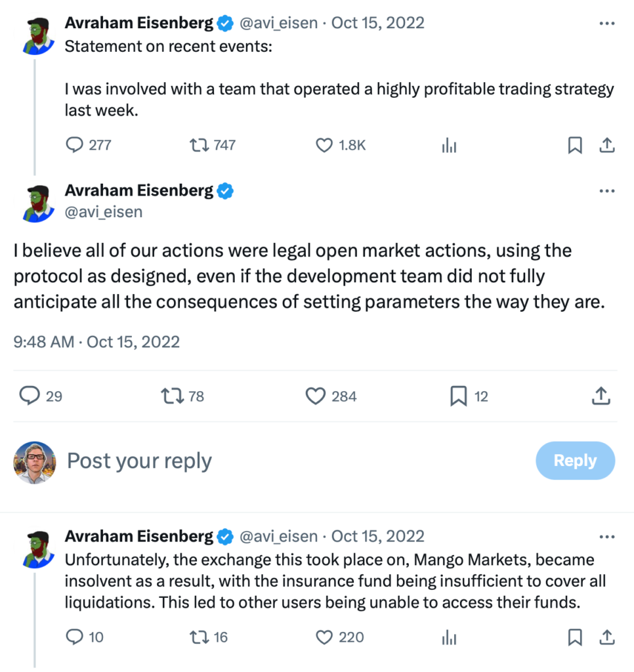Viewport: 634px width, 672px height.
Task: Repost the main tweet showing 78 reposts
Action: [x=172, y=396]
